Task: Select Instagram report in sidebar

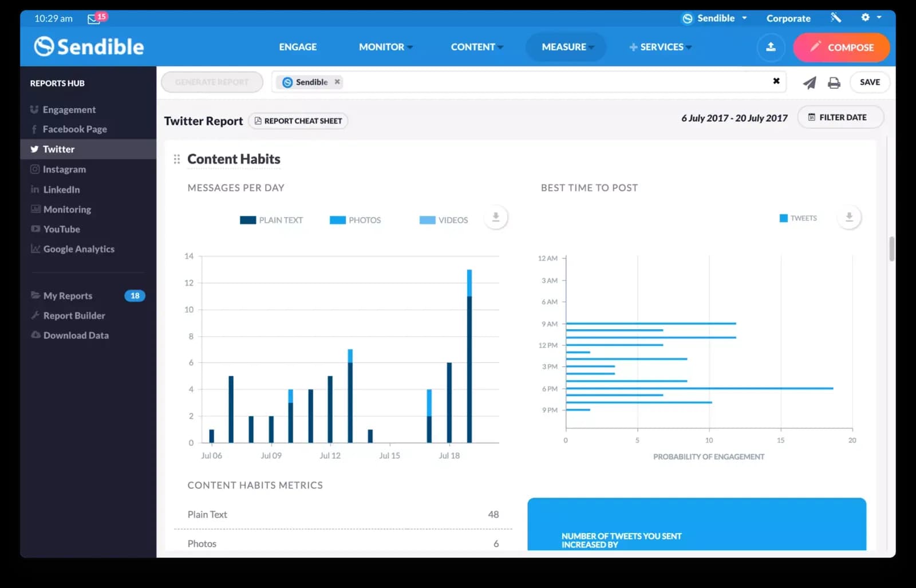Action: coord(64,169)
